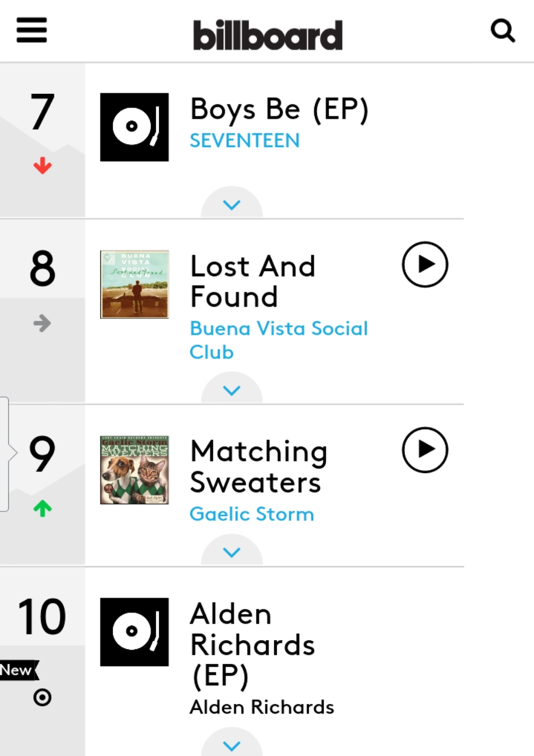
Task: Open search with the magnifier icon
Action: [x=503, y=30]
